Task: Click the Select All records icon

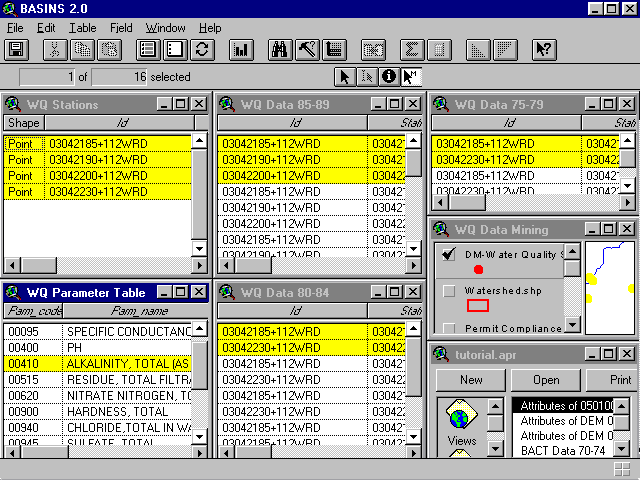Action: (148, 50)
